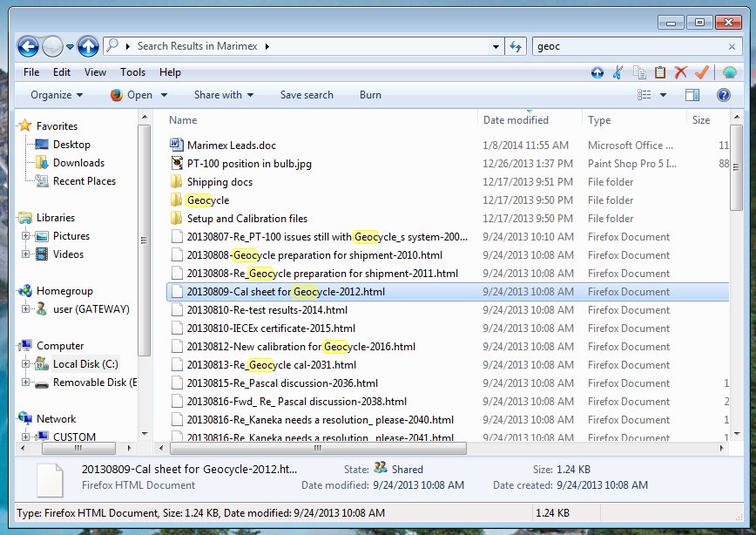This screenshot has height=535, width=756.
Task: Open the Help question mark icon
Action: tap(723, 95)
